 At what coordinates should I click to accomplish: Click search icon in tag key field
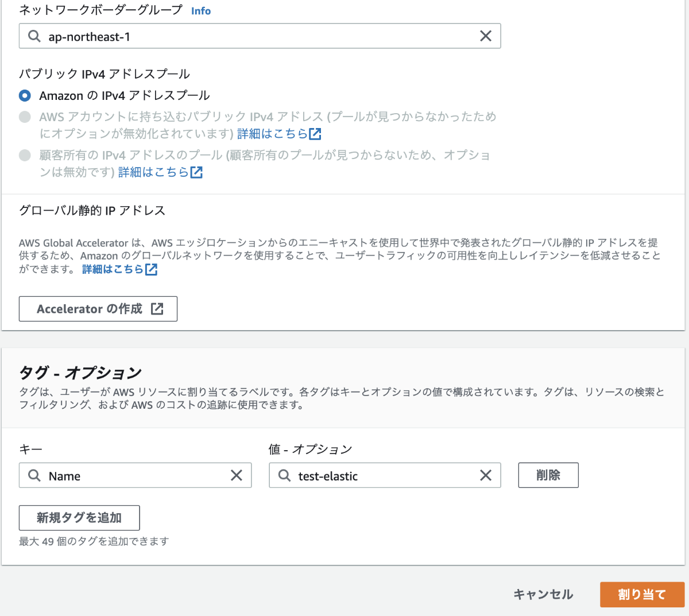click(34, 475)
